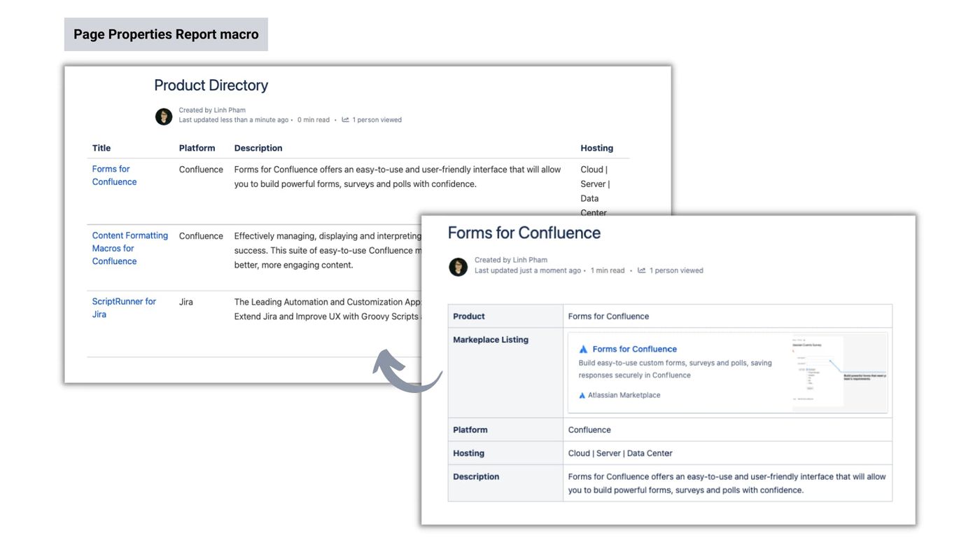The image size is (980, 552).
Task: Click the Title column header
Action: point(101,148)
